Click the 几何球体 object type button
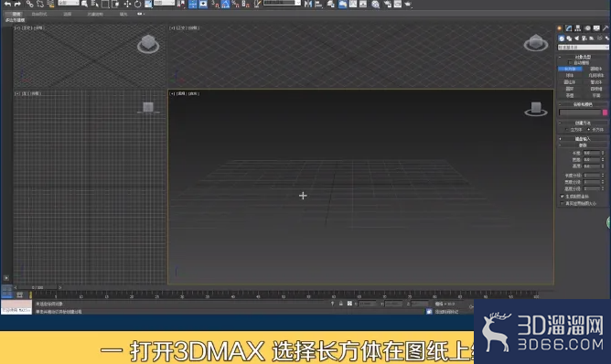The image size is (611, 364). coord(595,76)
